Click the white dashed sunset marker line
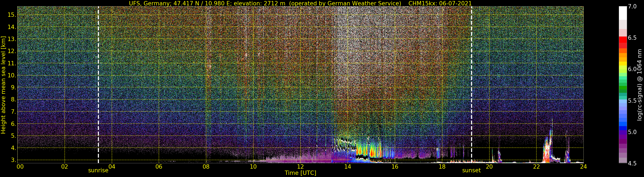Image resolution: width=644 pixels, height=177 pixels. coord(471,85)
